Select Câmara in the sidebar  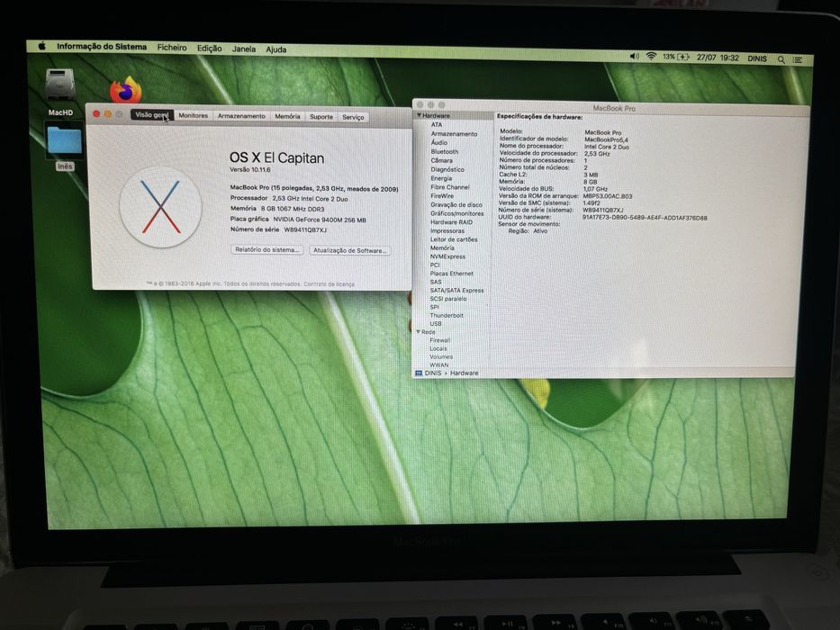pos(441,160)
